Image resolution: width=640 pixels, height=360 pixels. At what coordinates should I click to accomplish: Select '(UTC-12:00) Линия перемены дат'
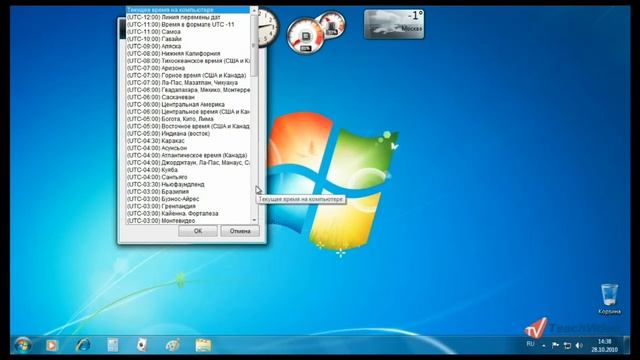pyautogui.click(x=188, y=17)
